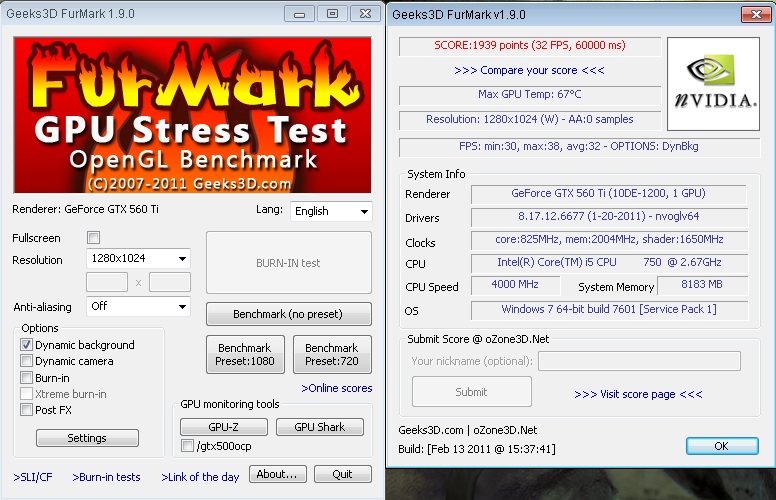
Task: Check the /gtx500ocp option
Action: point(187,446)
